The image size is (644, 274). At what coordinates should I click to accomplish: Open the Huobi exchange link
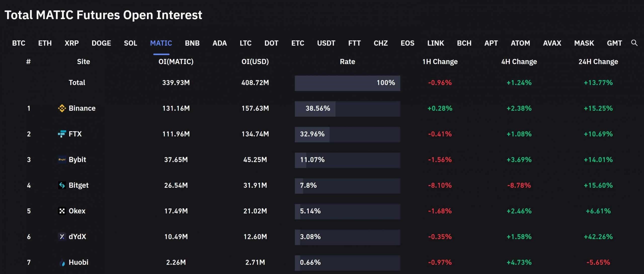pos(78,262)
